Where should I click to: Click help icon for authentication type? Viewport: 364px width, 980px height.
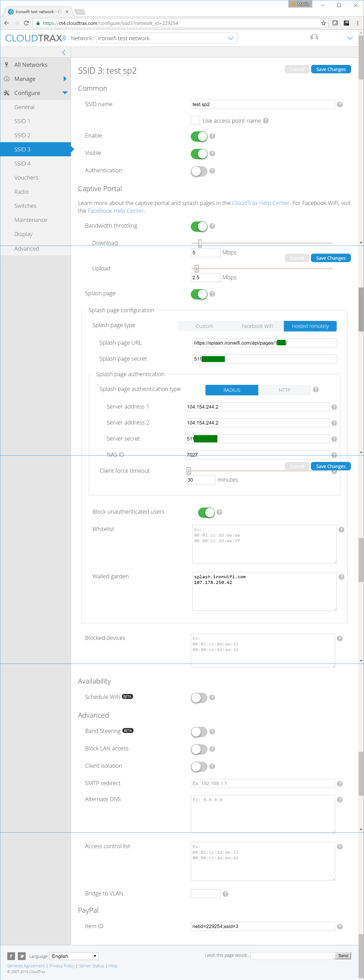pyautogui.click(x=316, y=390)
